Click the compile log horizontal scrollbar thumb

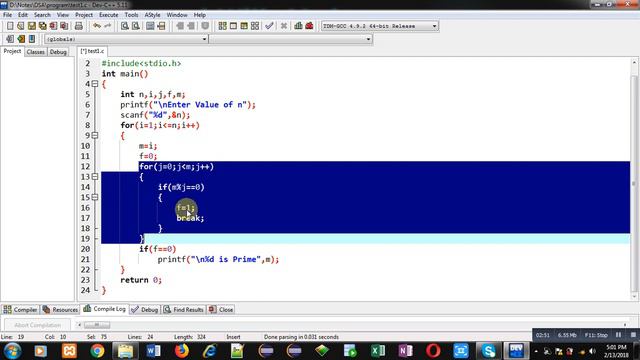tap(97, 325)
